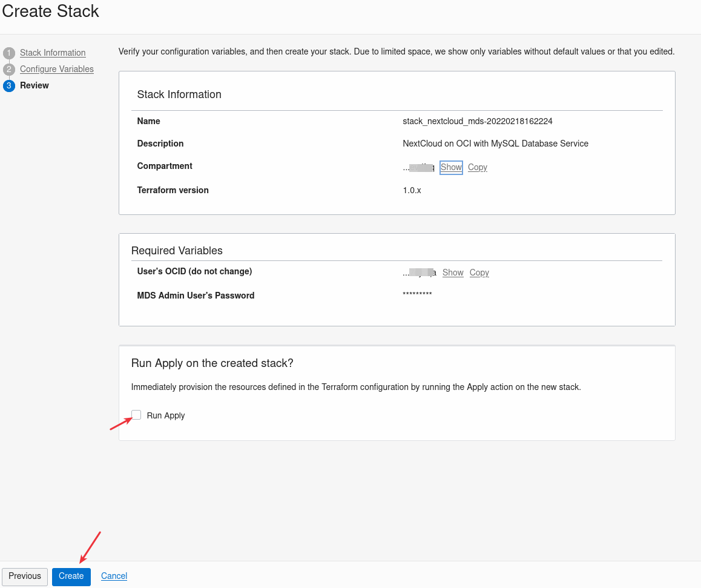Open the Configure Variables step
The height and width of the screenshot is (588, 701).
(57, 69)
